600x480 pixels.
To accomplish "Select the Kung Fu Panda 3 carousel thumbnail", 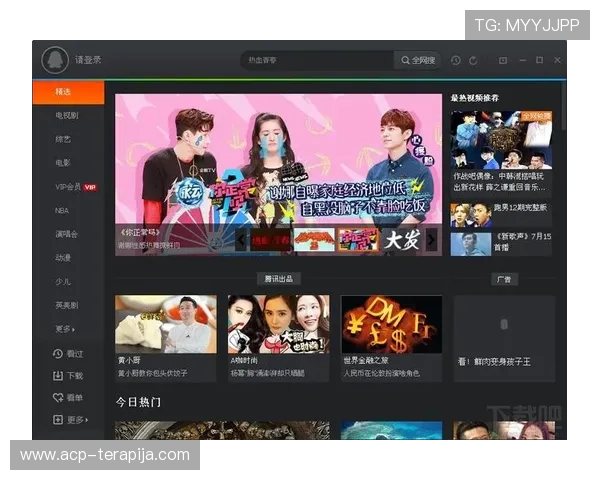I will pyautogui.click(x=314, y=240).
